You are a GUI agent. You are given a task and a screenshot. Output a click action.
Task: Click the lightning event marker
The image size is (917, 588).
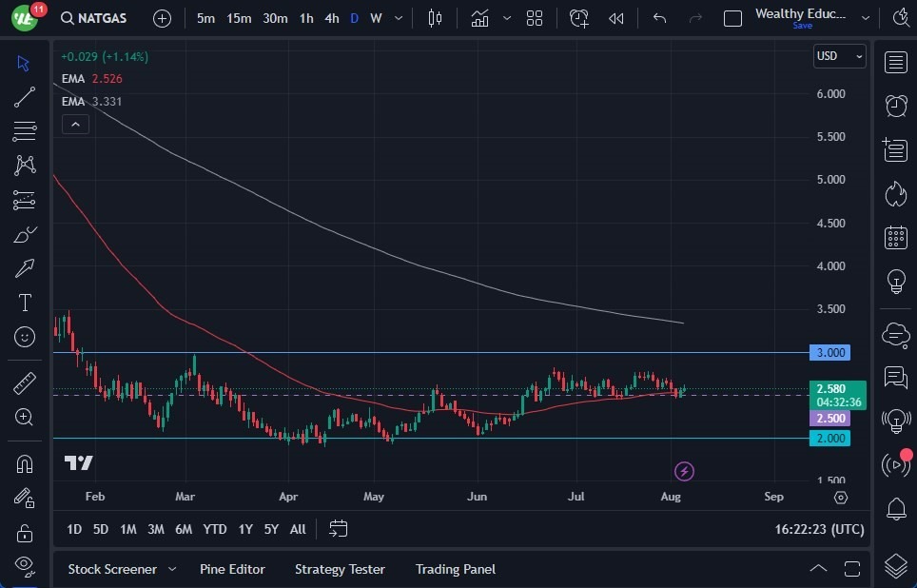click(x=684, y=471)
